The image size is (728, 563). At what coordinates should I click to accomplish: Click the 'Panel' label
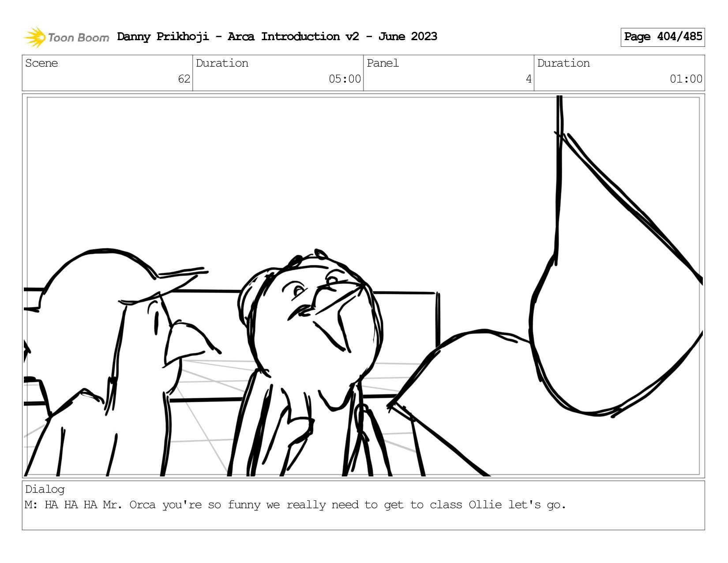pyautogui.click(x=383, y=63)
